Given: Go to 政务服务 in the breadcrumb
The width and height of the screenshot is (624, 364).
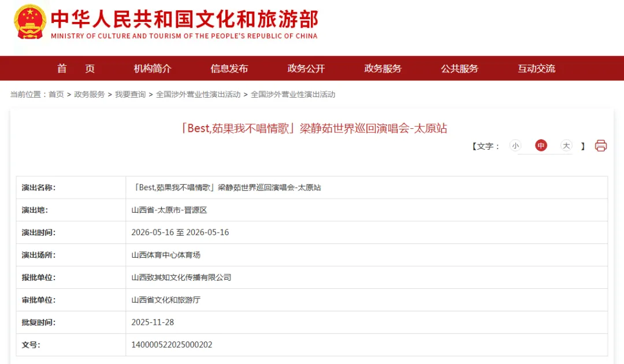Looking at the screenshot, I should [89, 94].
